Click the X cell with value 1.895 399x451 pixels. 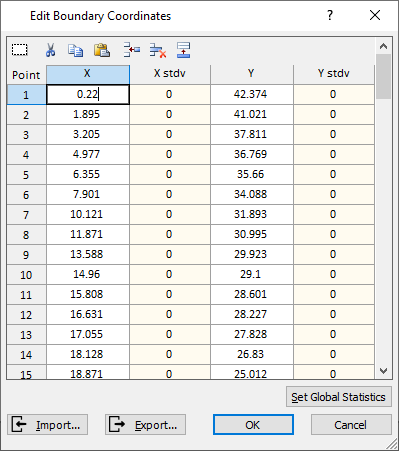pos(88,114)
